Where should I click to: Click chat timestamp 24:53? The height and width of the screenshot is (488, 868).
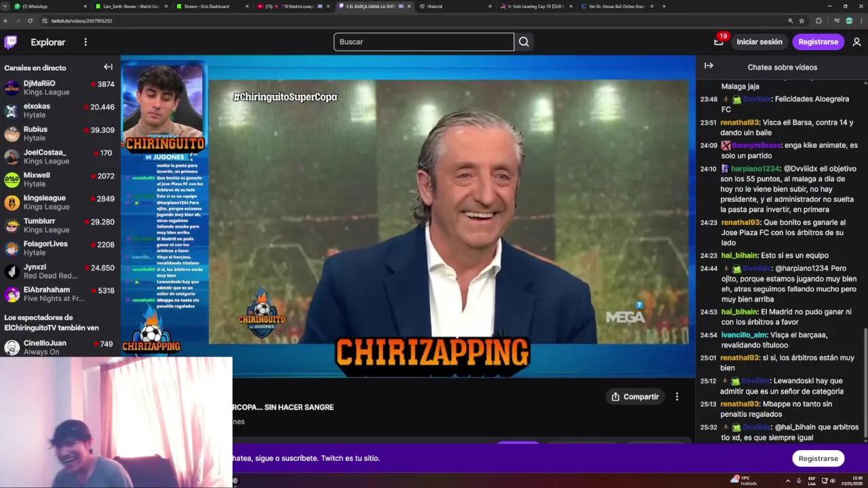[x=709, y=312]
